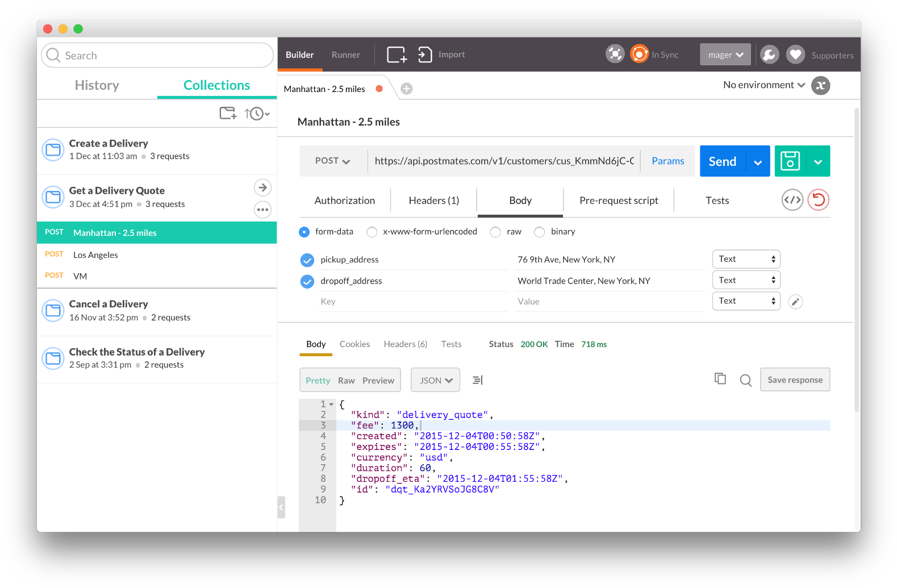The width and height of the screenshot is (897, 588).
Task: Click the Send button
Action: 723,161
